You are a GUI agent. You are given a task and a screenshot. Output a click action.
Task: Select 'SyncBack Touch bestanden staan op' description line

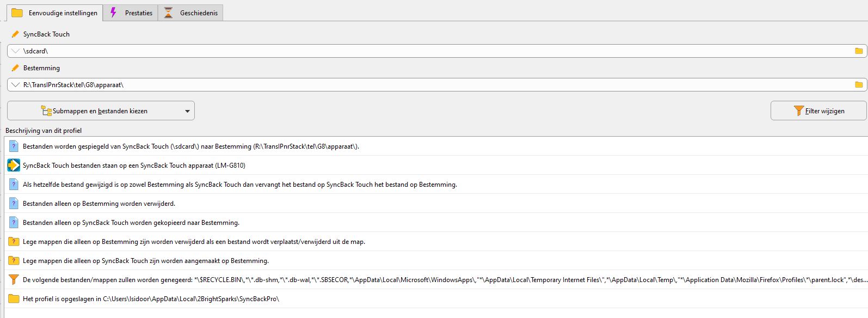click(x=436, y=165)
